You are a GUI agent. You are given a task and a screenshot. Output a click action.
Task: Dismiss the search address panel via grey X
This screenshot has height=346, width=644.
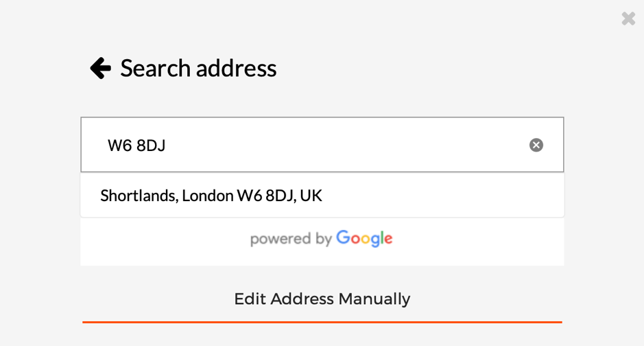pos(628,19)
